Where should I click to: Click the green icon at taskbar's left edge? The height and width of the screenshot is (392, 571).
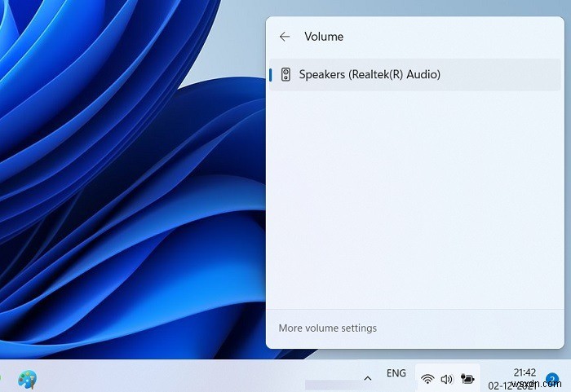point(1,378)
